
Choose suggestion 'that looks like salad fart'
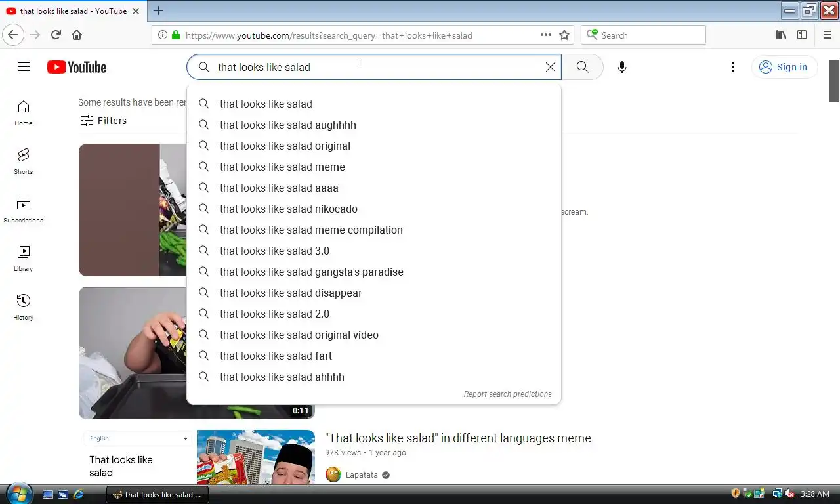pyautogui.click(x=374, y=356)
